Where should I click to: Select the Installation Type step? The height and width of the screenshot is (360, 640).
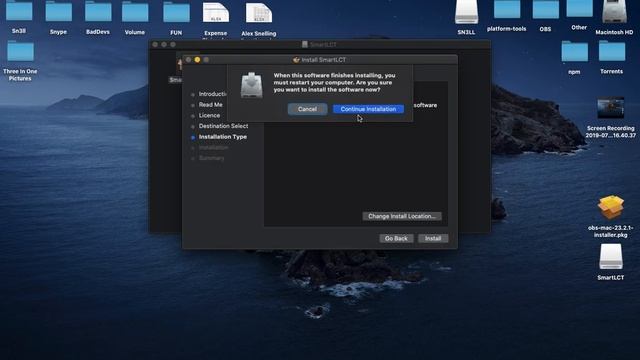[223, 137]
